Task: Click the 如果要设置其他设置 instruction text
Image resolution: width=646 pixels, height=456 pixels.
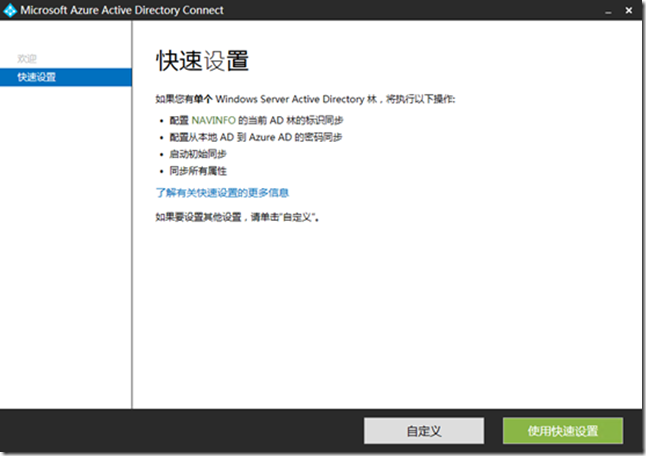Action: click(x=237, y=217)
